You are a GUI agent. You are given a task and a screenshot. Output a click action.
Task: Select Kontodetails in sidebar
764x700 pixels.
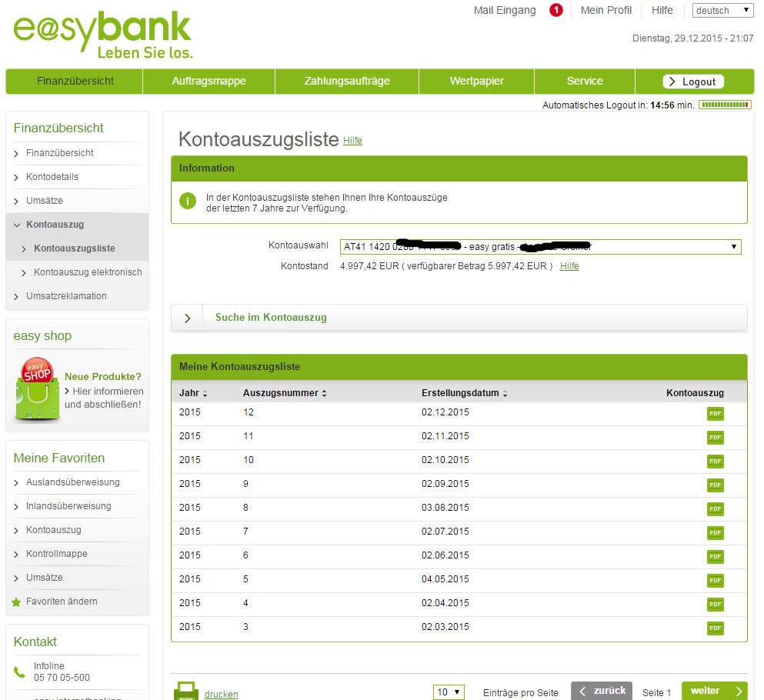52,177
